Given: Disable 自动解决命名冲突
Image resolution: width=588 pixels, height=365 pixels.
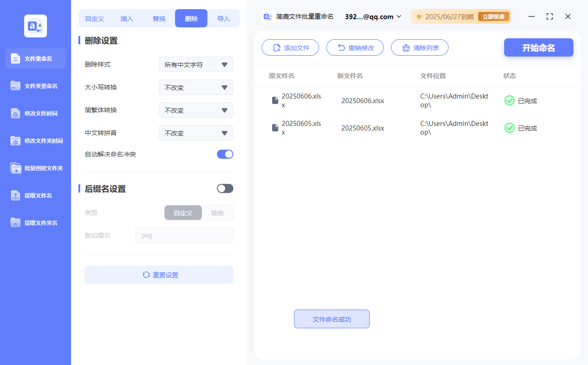Looking at the screenshot, I should coord(225,154).
